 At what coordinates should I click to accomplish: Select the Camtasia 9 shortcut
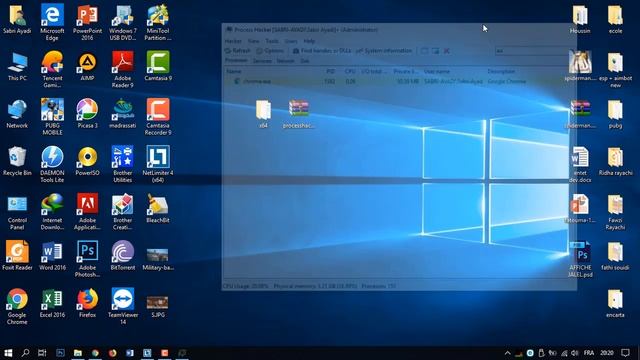158,67
